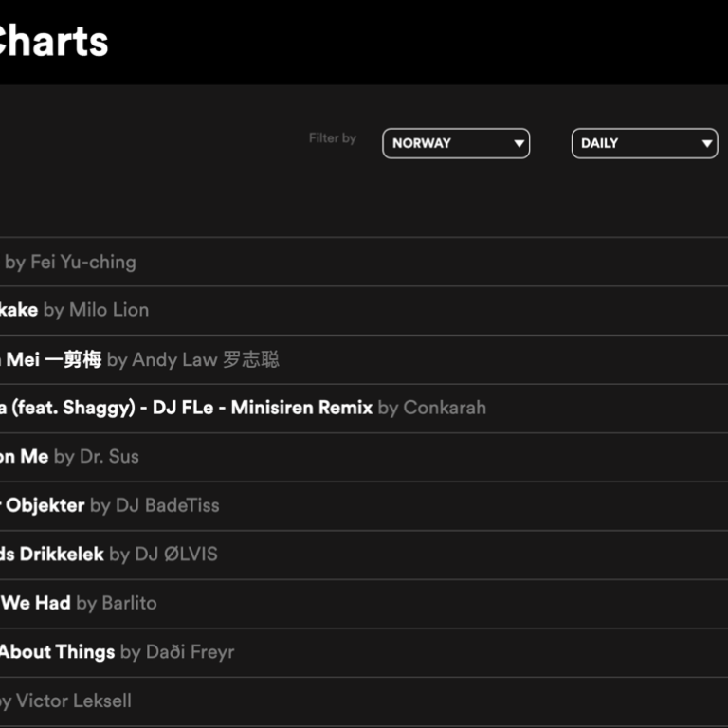Open the track ending in 'Drikkelek'
Viewport: 728px width, 728px height.
click(x=51, y=555)
